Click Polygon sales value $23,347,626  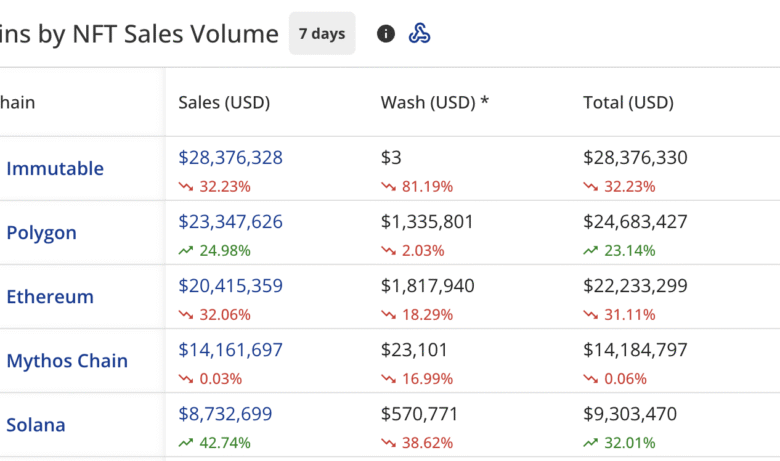coord(230,222)
